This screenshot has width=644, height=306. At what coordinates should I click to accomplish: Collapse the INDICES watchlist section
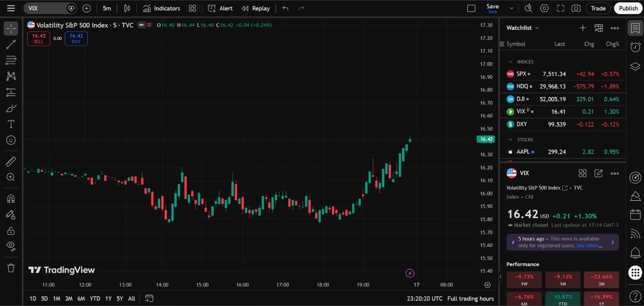pyautogui.click(x=510, y=62)
